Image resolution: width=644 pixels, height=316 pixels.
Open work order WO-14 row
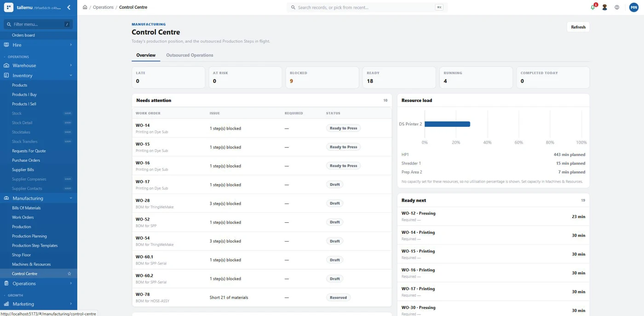point(262,128)
